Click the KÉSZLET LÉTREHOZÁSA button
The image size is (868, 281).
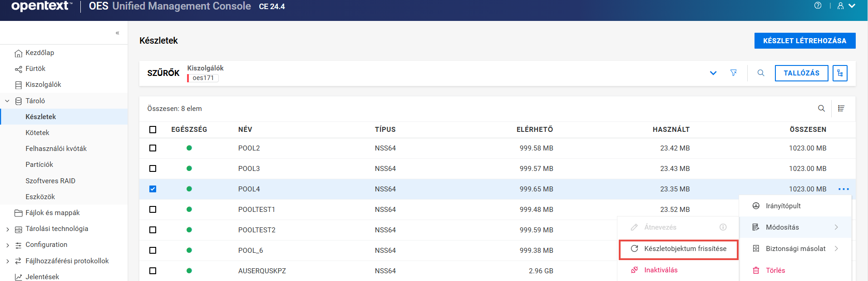coord(805,40)
